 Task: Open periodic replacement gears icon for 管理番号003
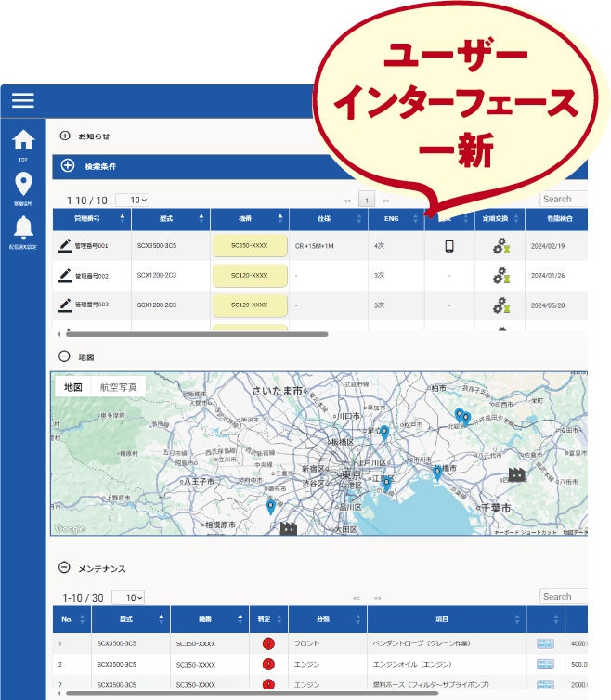(x=501, y=305)
